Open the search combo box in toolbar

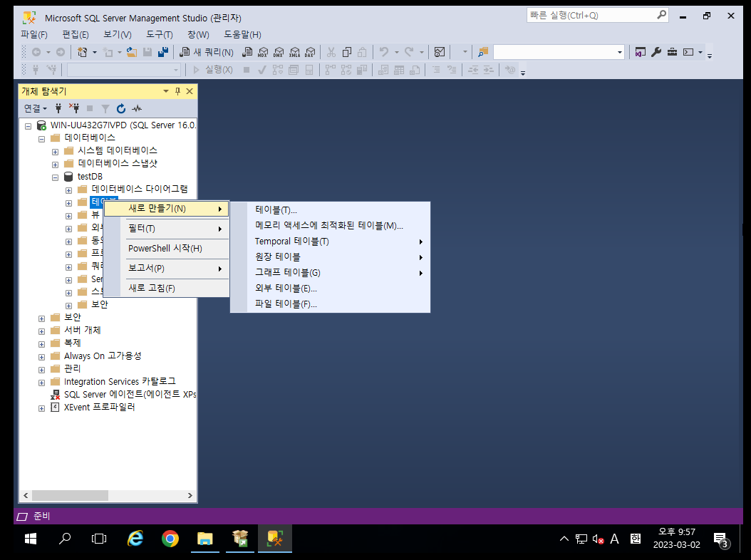[559, 52]
